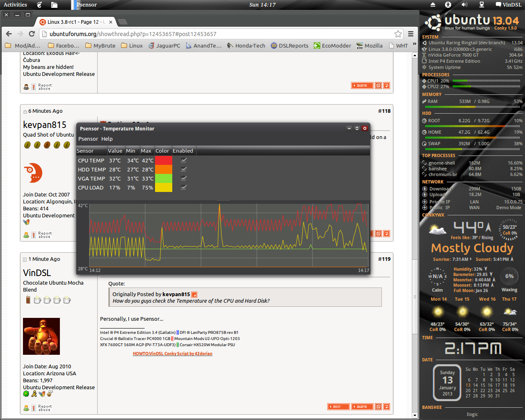The width and height of the screenshot is (525, 420).
Task: Bookmark this page with the star icon
Action: click(x=398, y=34)
